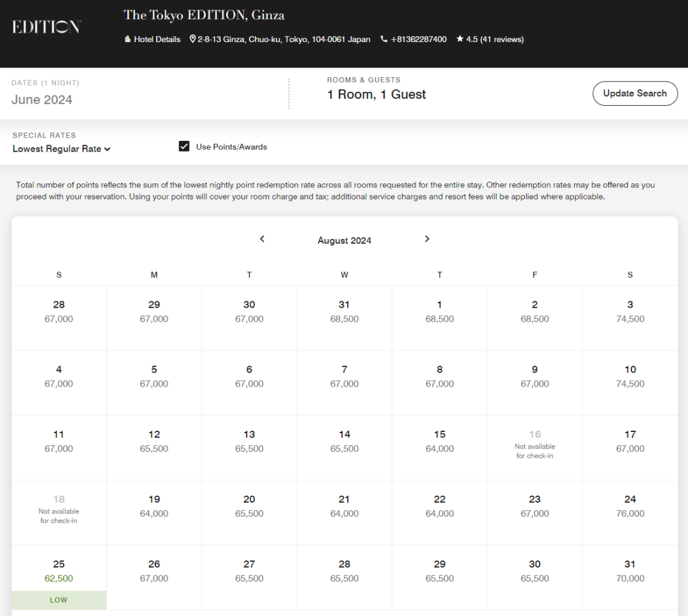Viewport: 688px width, 616px height.
Task: Open the Dates field showing June 2024
Action: pyautogui.click(x=42, y=99)
